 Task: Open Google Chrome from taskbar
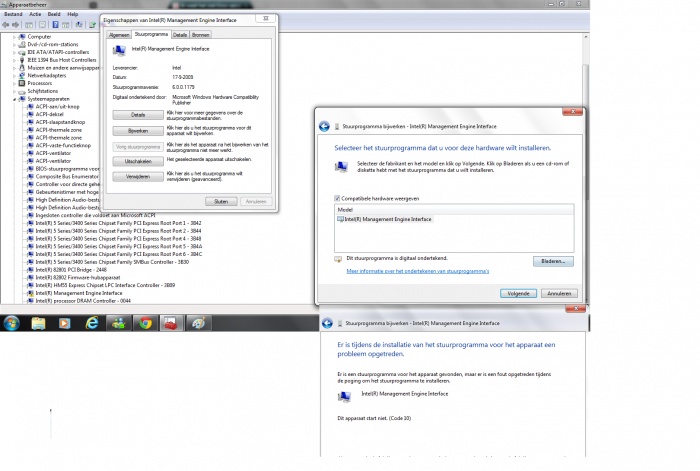coord(145,323)
